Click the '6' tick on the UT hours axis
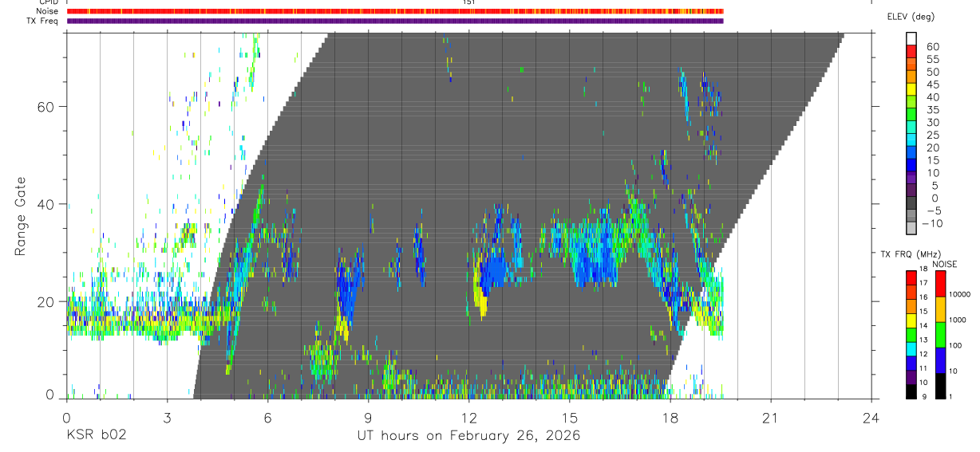The image size is (980, 452). click(x=267, y=417)
